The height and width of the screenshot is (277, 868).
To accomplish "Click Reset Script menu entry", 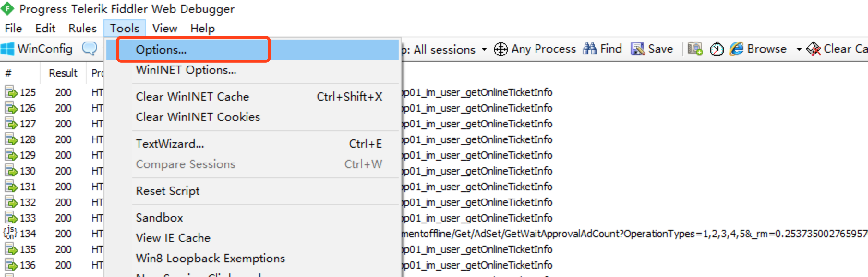I will (x=168, y=191).
